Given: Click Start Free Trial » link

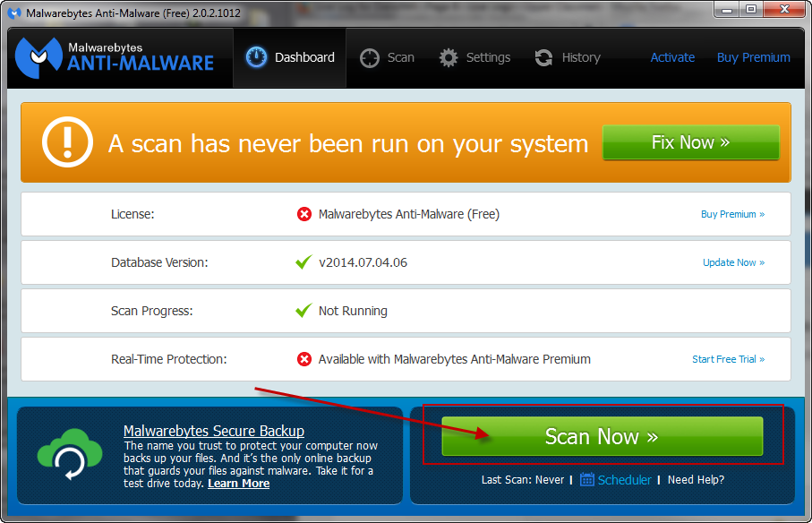Looking at the screenshot, I should 729,359.
